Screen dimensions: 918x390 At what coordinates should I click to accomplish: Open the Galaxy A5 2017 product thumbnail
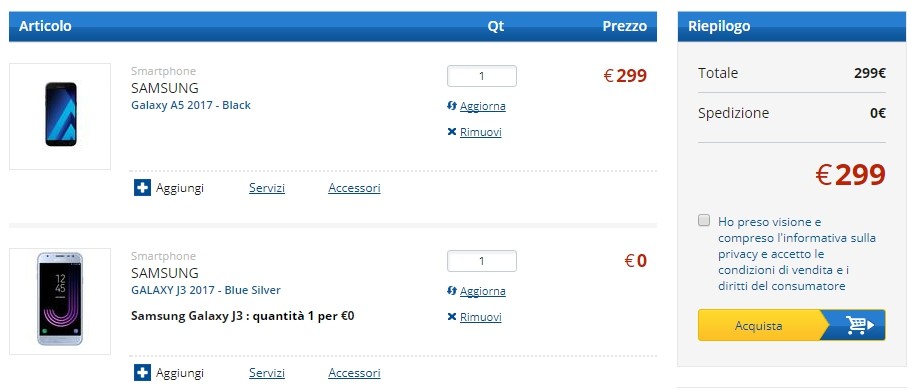pyautogui.click(x=60, y=117)
